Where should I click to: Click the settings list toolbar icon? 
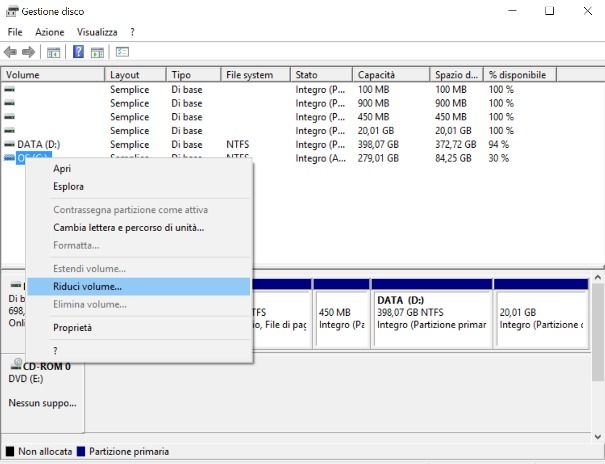click(122, 52)
